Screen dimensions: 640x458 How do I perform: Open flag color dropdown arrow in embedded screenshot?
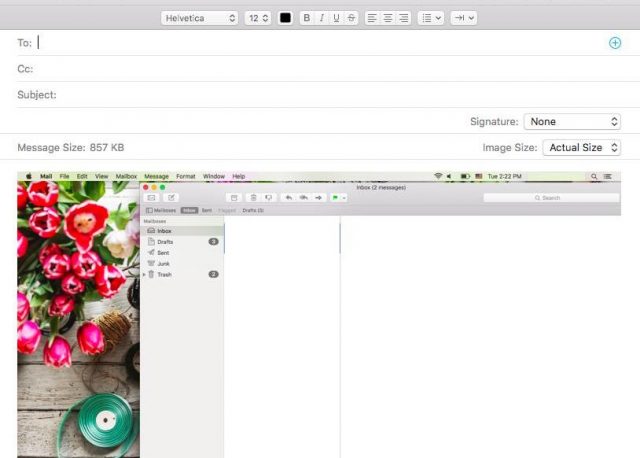point(344,198)
